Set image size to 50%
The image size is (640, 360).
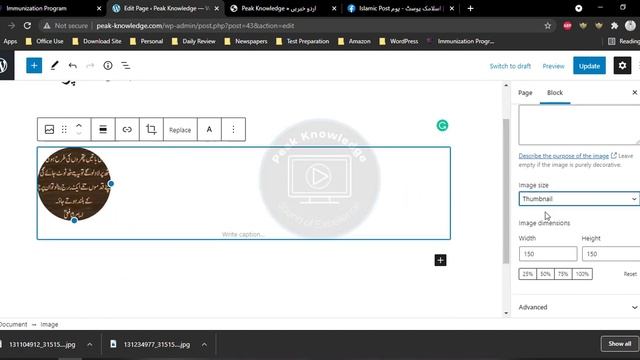(545, 274)
